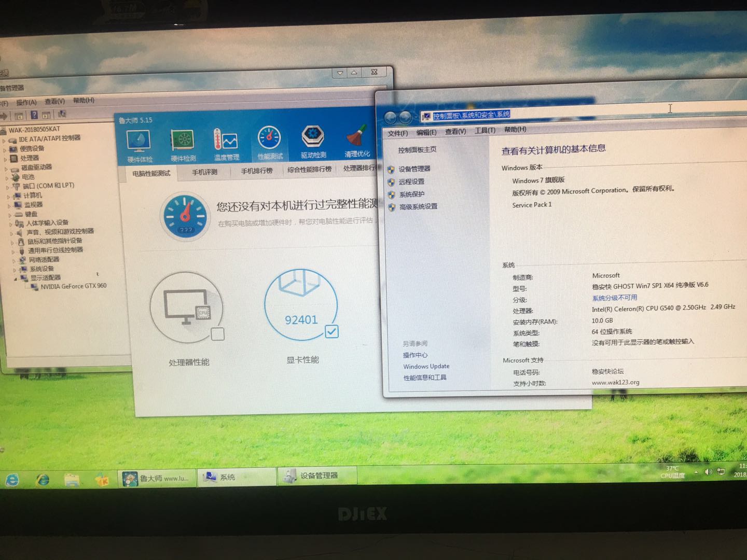Open 硬件检测 in 鲁大师 toolbar
This screenshot has width=747, height=560.
tap(183, 146)
